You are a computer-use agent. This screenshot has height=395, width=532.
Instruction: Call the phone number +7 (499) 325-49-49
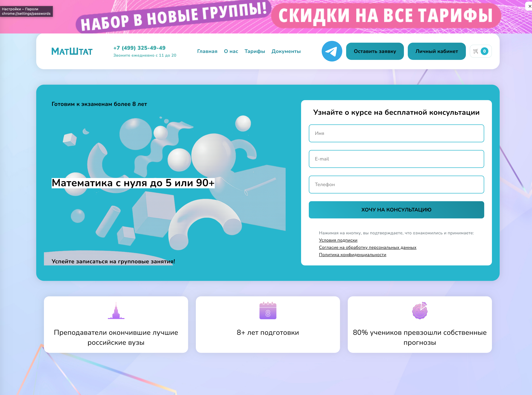(x=139, y=48)
